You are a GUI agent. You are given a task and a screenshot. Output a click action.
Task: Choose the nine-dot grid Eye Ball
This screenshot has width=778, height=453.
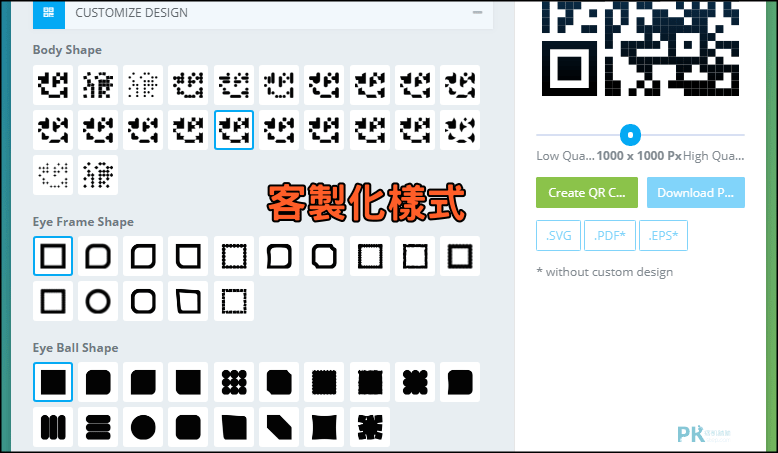234,382
